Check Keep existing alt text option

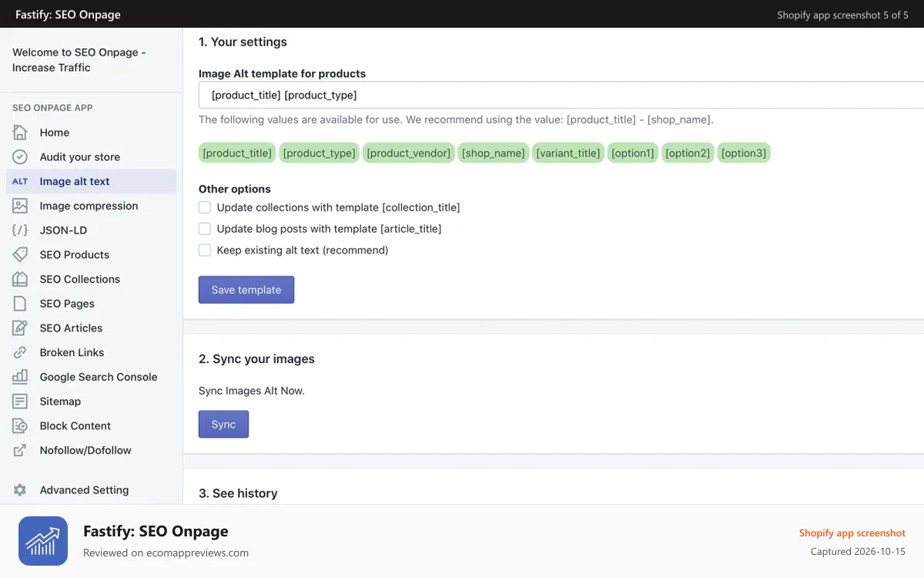click(205, 250)
